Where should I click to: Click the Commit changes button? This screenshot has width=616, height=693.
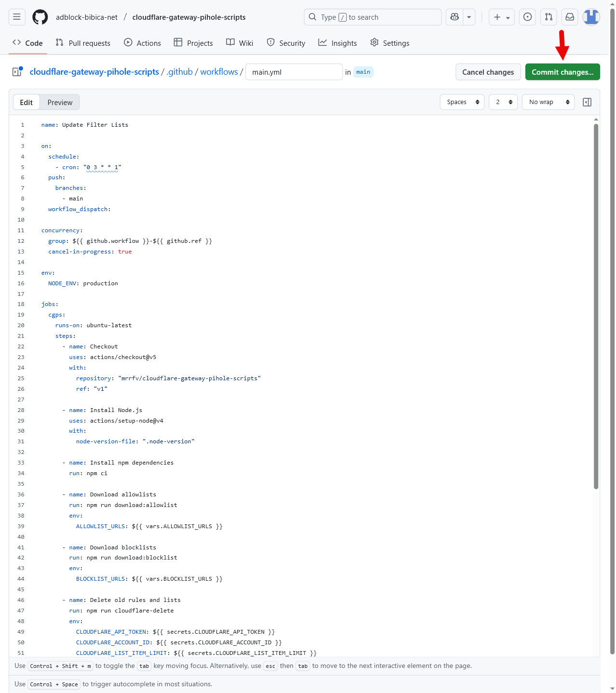click(x=562, y=72)
